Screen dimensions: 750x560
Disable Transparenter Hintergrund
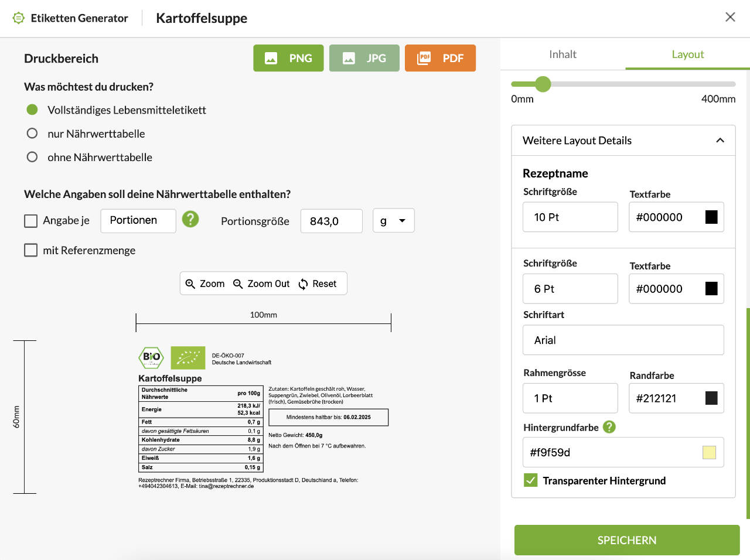click(x=531, y=480)
